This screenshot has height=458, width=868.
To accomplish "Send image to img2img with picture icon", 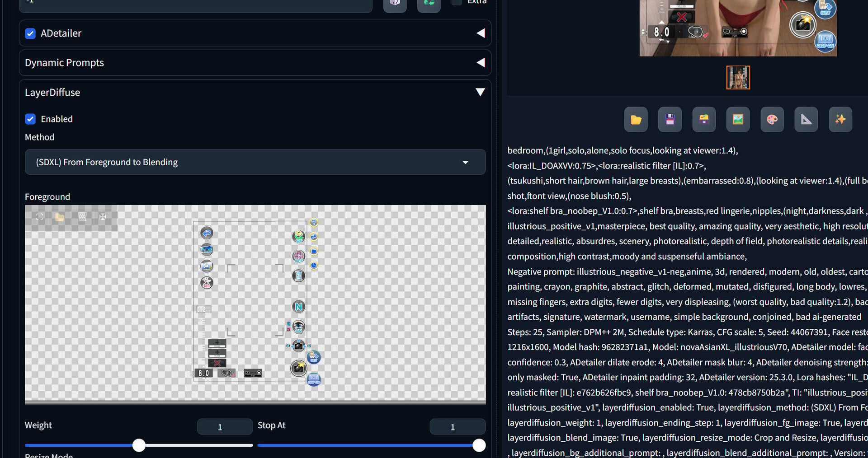I will 738,119.
